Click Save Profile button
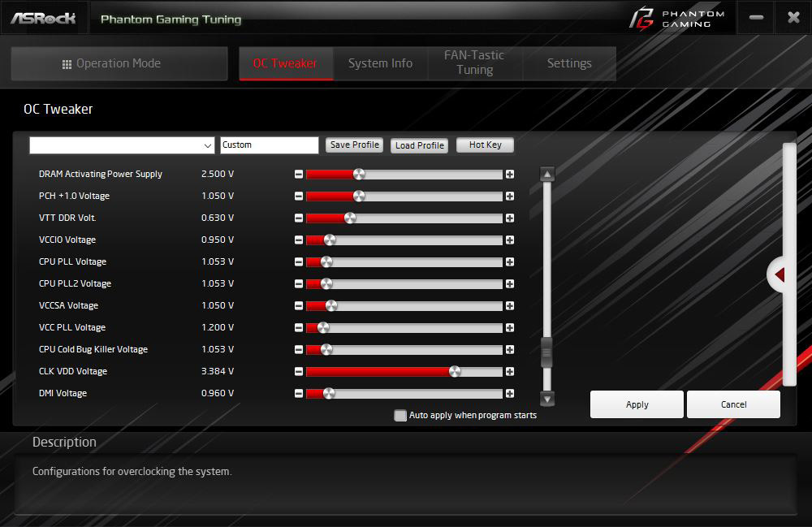The height and width of the screenshot is (527, 812). pos(355,145)
